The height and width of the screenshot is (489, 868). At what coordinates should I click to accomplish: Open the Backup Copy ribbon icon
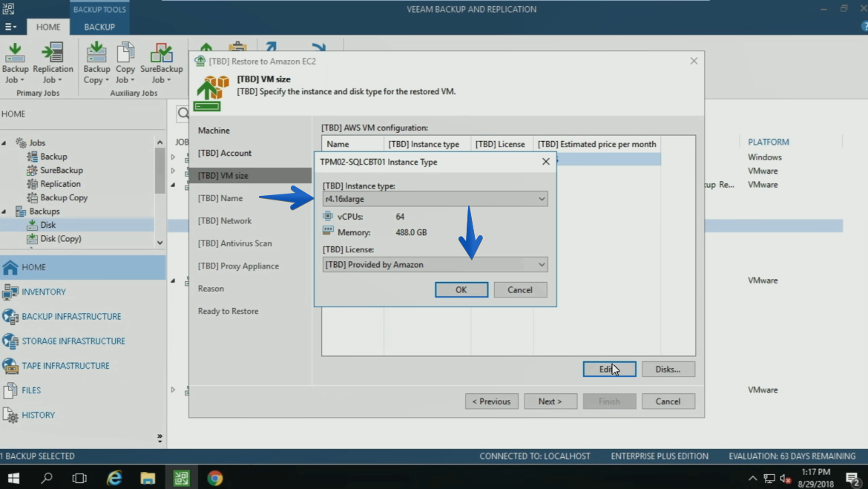[x=96, y=62]
